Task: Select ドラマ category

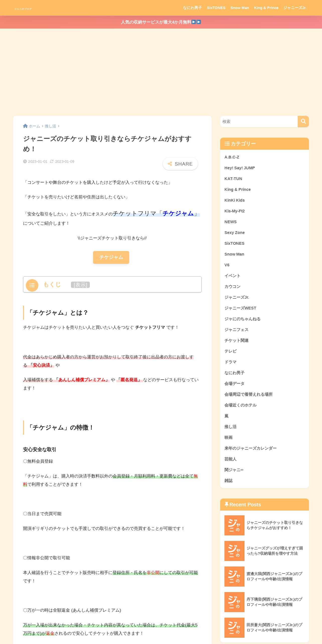Action: (230, 362)
